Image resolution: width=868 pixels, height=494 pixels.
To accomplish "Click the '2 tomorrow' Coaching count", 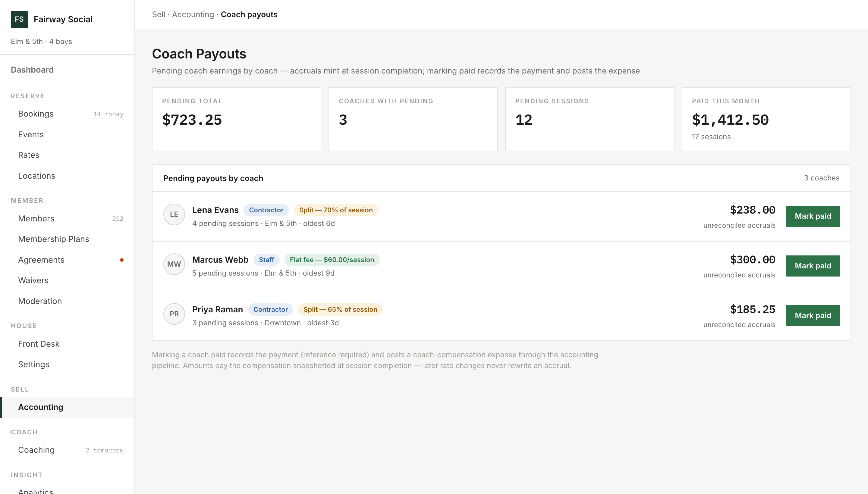I will (x=104, y=450).
